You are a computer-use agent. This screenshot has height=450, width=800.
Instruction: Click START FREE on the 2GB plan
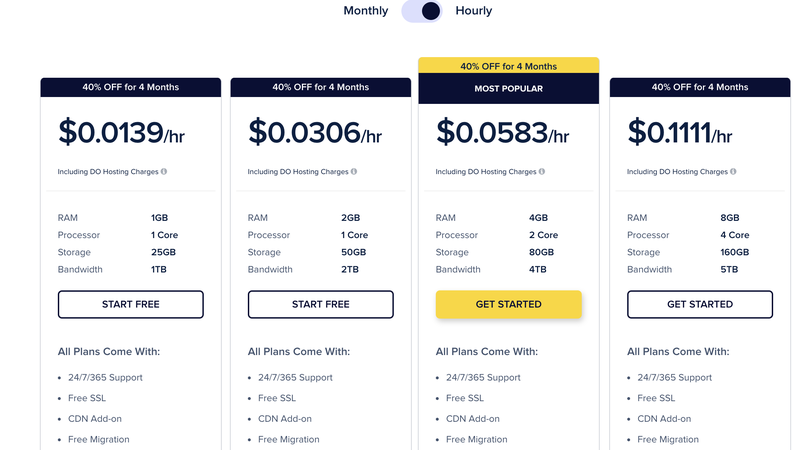pyautogui.click(x=320, y=305)
